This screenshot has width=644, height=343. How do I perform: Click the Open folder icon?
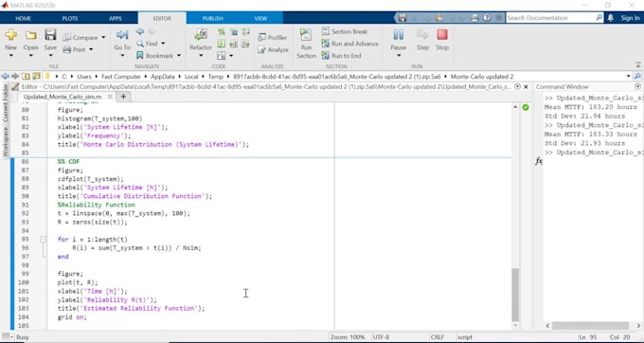pyautogui.click(x=31, y=35)
